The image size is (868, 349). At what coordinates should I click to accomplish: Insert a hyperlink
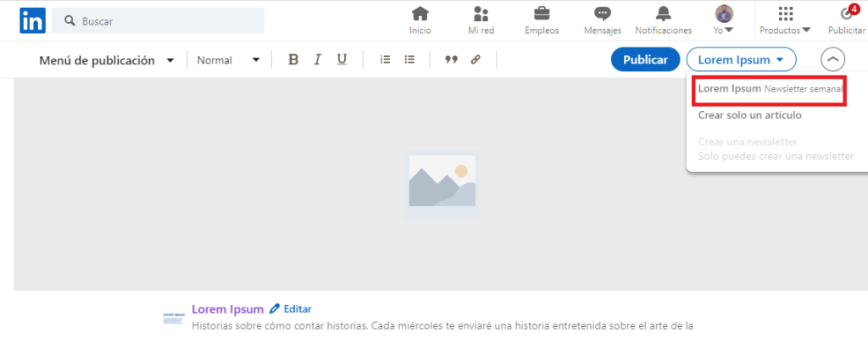click(476, 60)
